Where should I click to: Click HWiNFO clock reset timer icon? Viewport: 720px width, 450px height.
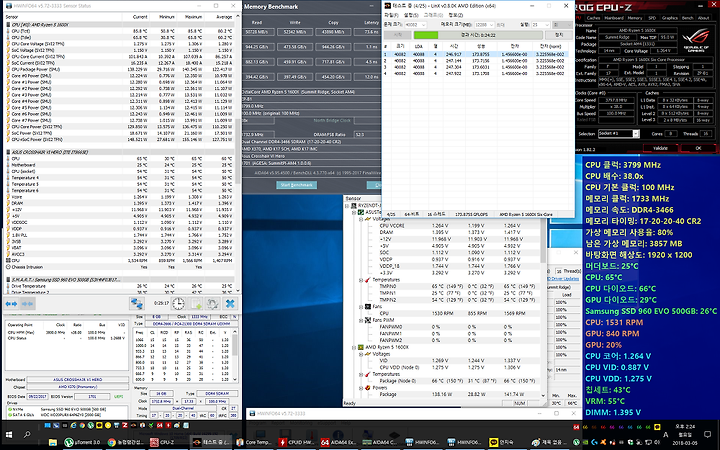[x=179, y=304]
